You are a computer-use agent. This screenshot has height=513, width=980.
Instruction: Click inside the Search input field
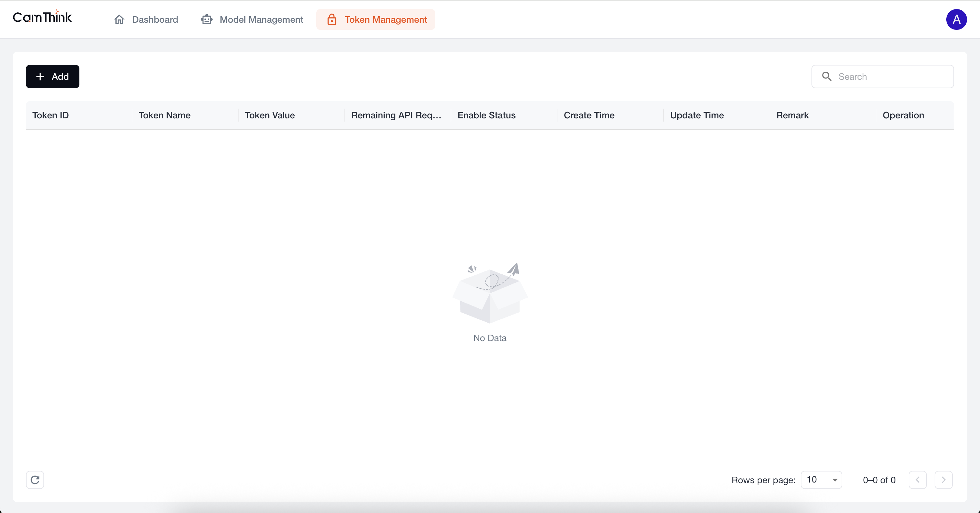886,77
